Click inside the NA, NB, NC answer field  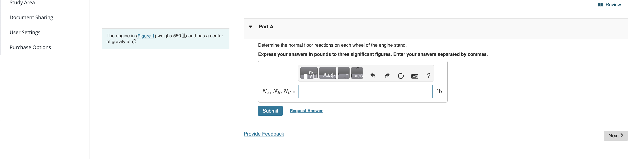pos(365,91)
